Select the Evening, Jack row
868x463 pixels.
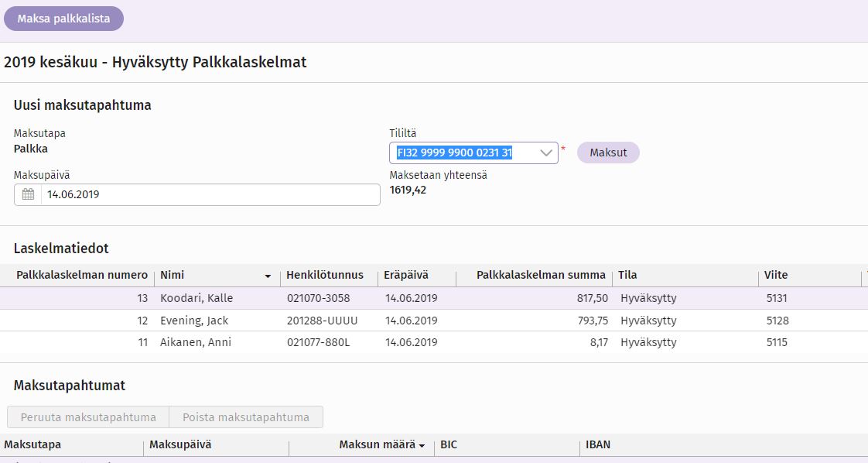click(434, 320)
